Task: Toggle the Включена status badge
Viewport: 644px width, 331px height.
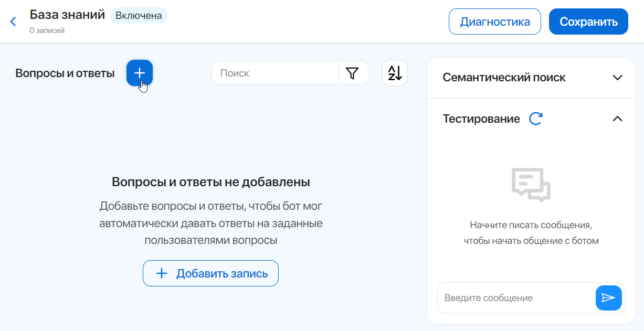Action: (139, 15)
